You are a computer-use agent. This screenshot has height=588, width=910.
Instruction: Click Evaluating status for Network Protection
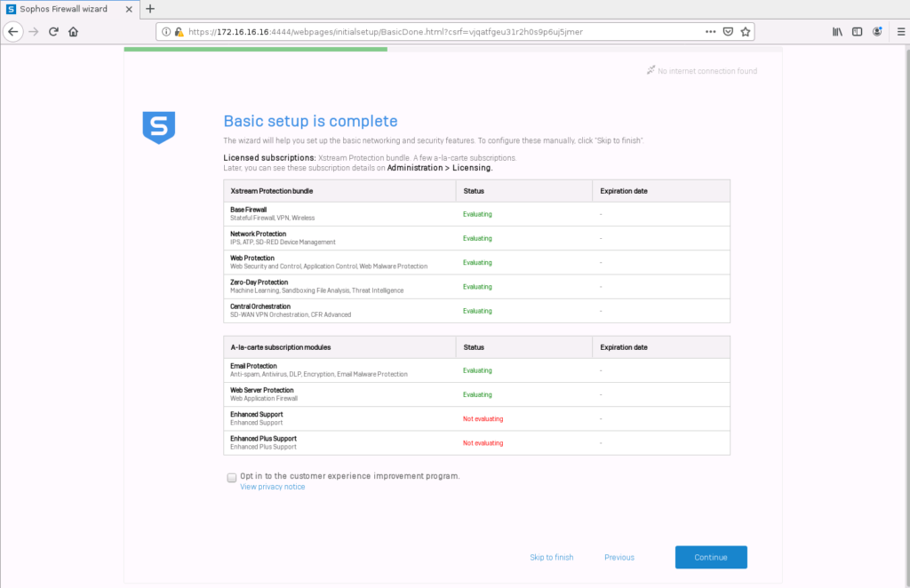tap(477, 238)
